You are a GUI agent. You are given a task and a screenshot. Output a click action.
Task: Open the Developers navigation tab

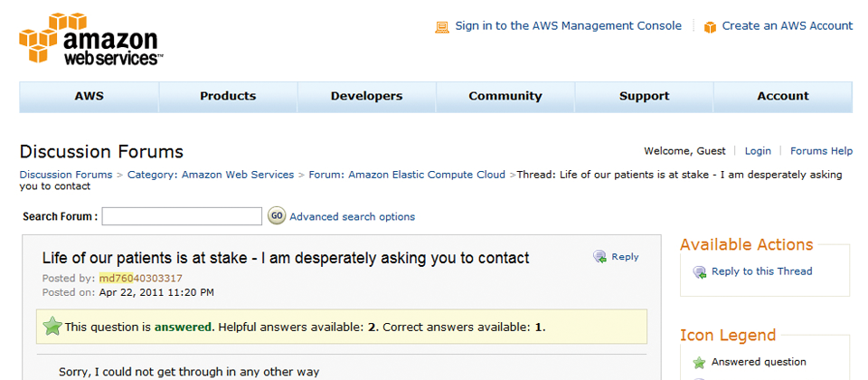[x=366, y=97]
